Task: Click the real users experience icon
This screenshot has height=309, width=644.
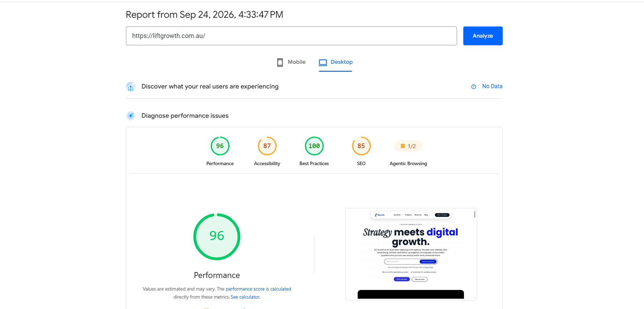Action: (130, 87)
